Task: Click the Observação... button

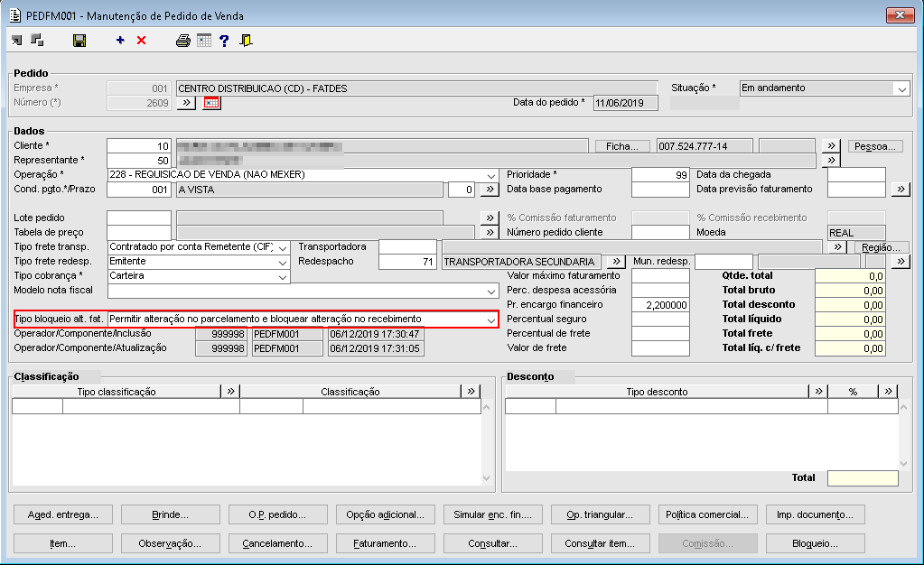Action: (x=171, y=543)
